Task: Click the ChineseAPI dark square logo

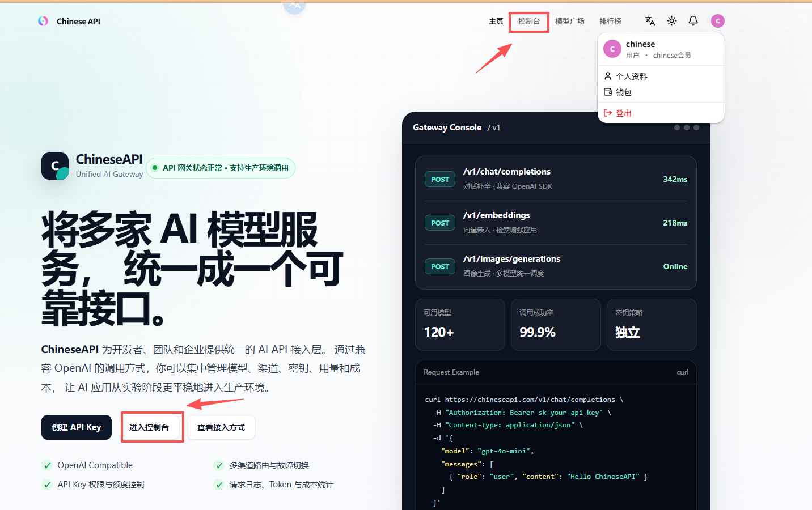Action: point(55,166)
